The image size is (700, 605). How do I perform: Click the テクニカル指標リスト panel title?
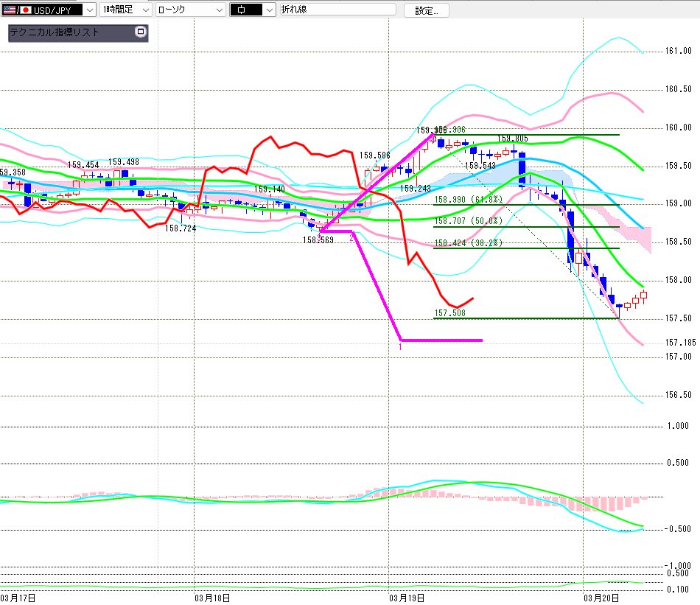[55, 32]
